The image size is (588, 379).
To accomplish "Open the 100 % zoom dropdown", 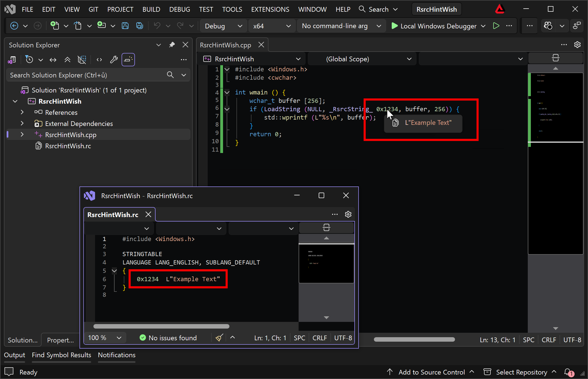I will (105, 338).
